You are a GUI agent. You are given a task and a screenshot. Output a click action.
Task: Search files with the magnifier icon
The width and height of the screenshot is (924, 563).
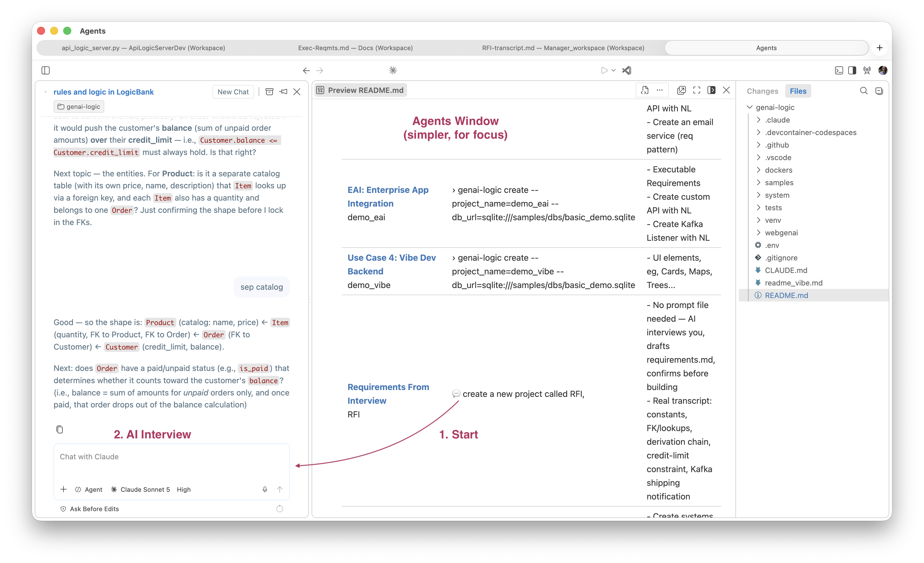tap(864, 91)
